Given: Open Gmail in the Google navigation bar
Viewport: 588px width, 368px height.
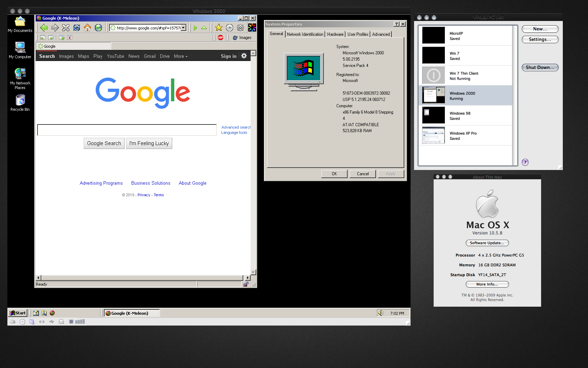Looking at the screenshot, I should (150, 56).
